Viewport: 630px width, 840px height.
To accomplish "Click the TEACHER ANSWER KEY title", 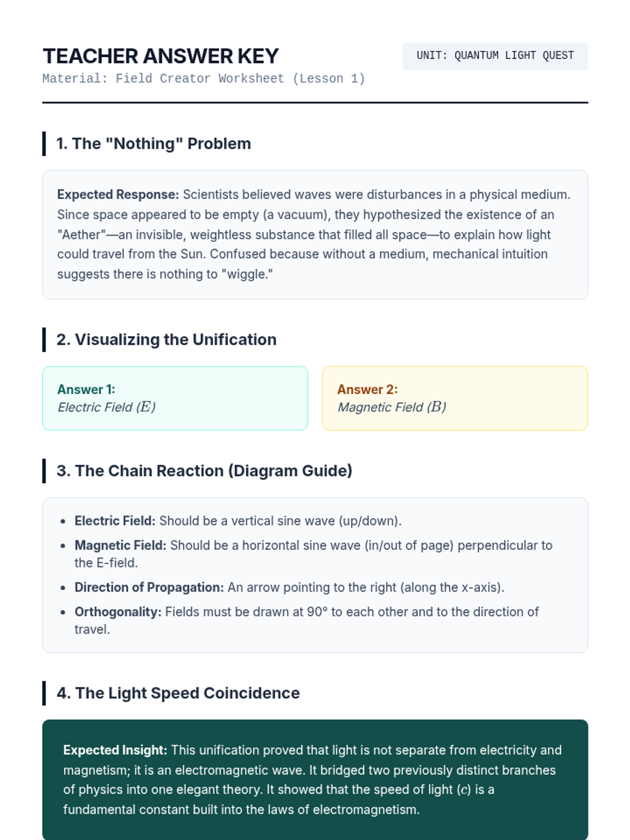I will coord(160,56).
